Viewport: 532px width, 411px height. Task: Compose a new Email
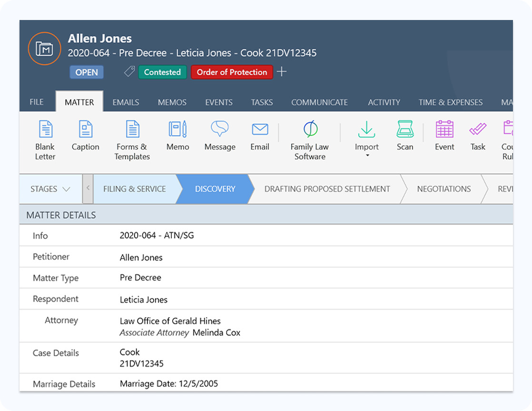coord(260,135)
